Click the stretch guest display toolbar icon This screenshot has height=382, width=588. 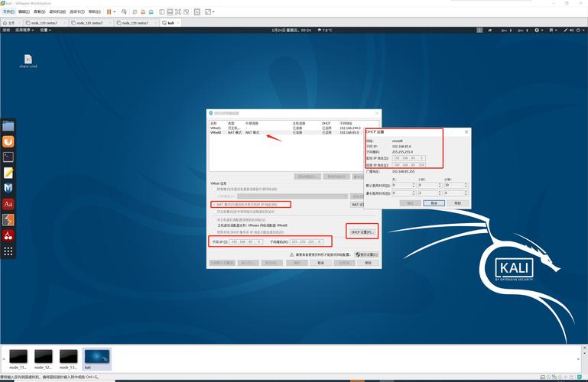click(208, 12)
